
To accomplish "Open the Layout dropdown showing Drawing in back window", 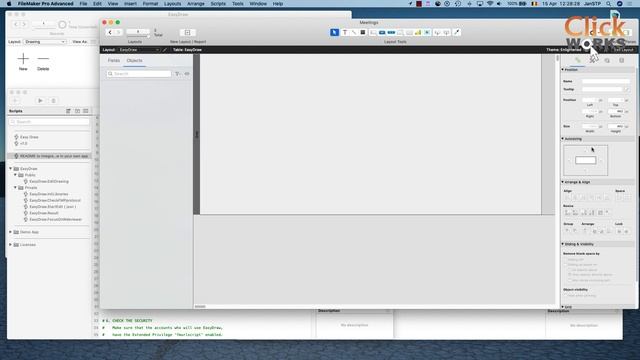I will [x=44, y=42].
